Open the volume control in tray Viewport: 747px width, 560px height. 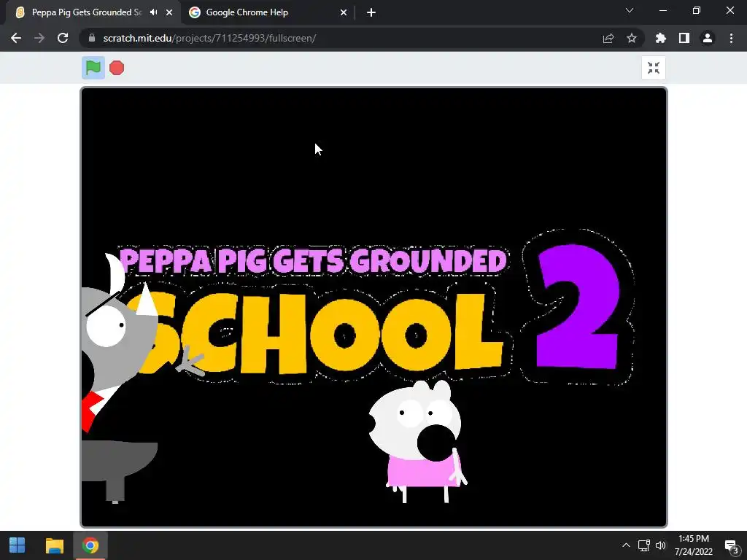pyautogui.click(x=660, y=545)
